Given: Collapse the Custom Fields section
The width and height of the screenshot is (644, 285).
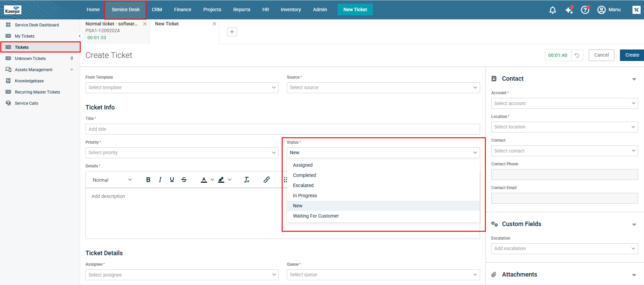Looking at the screenshot, I should point(634,224).
